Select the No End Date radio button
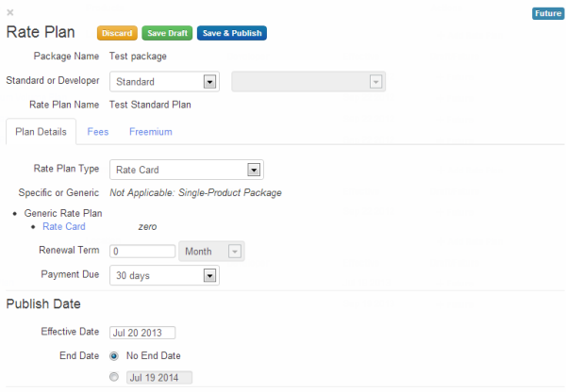This screenshot has width=566, height=392. [x=114, y=356]
